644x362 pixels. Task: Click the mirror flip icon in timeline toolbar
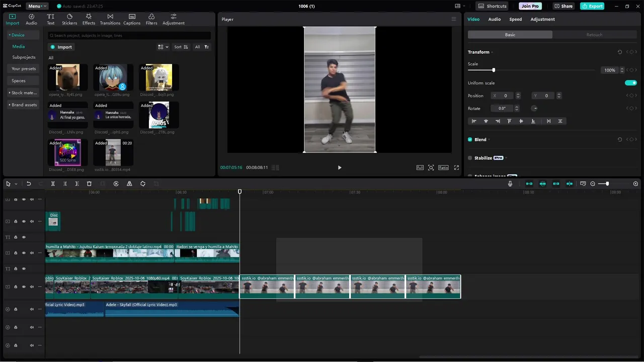(129, 184)
